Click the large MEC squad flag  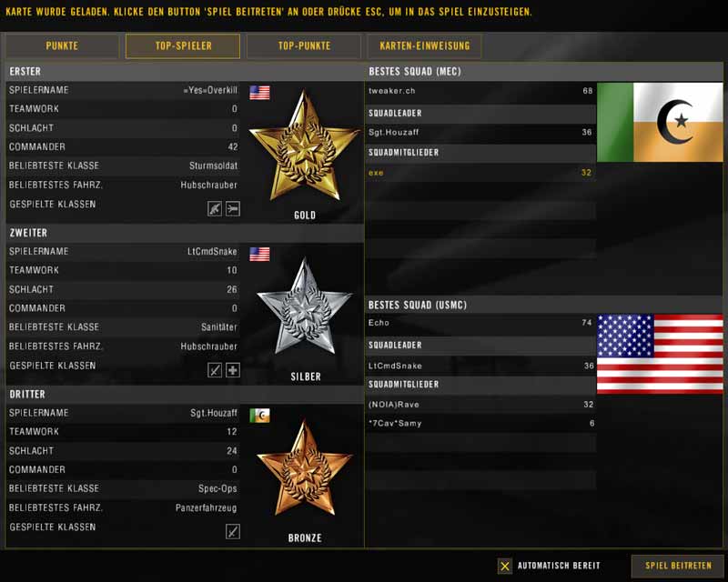tap(660, 123)
